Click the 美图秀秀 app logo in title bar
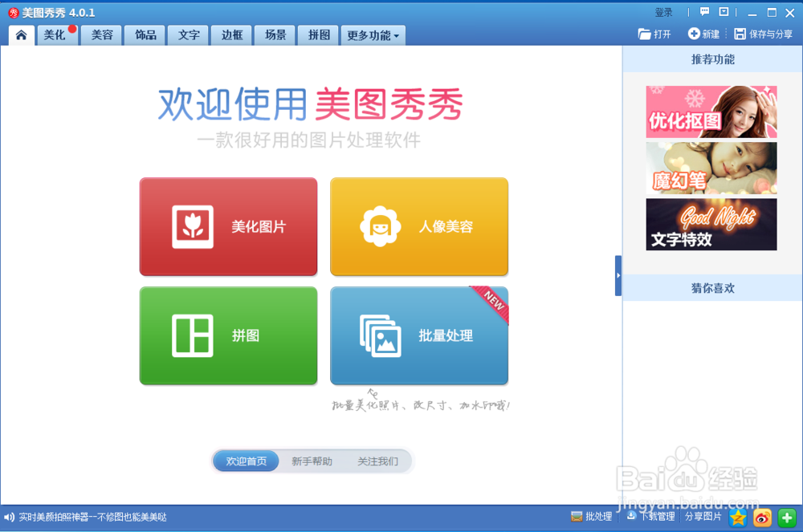This screenshot has height=532, width=803. pyautogui.click(x=14, y=13)
